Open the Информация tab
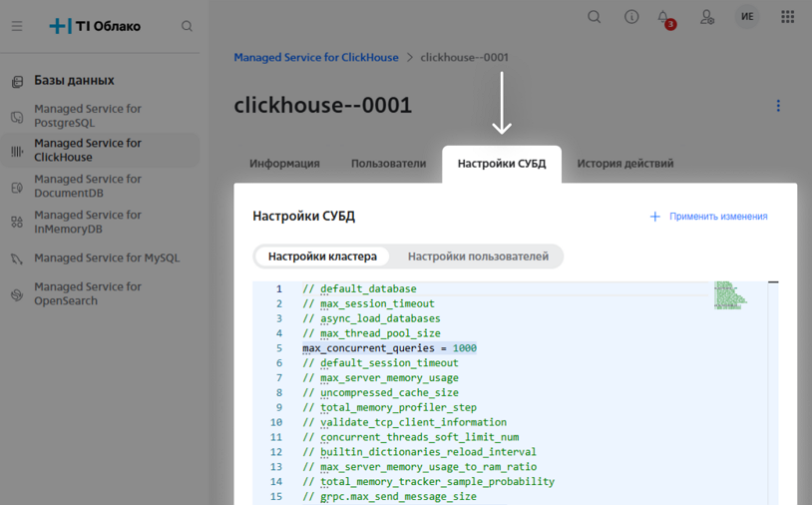The height and width of the screenshot is (505, 812). tap(284, 164)
